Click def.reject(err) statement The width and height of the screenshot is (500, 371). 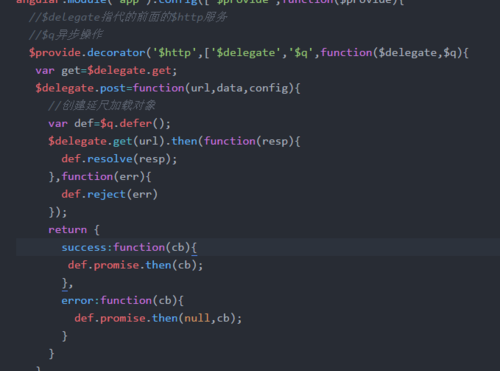coord(109,194)
